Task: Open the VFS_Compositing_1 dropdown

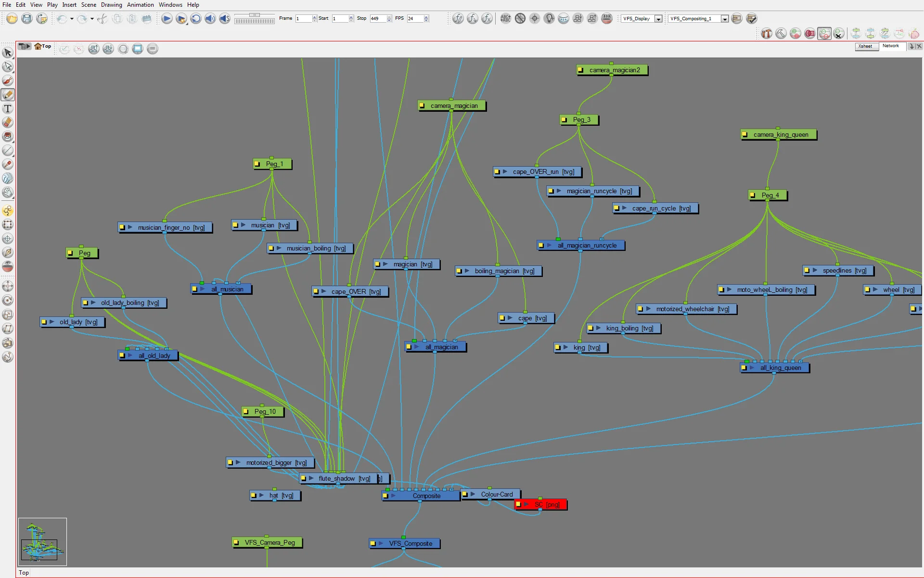Action: [724, 19]
